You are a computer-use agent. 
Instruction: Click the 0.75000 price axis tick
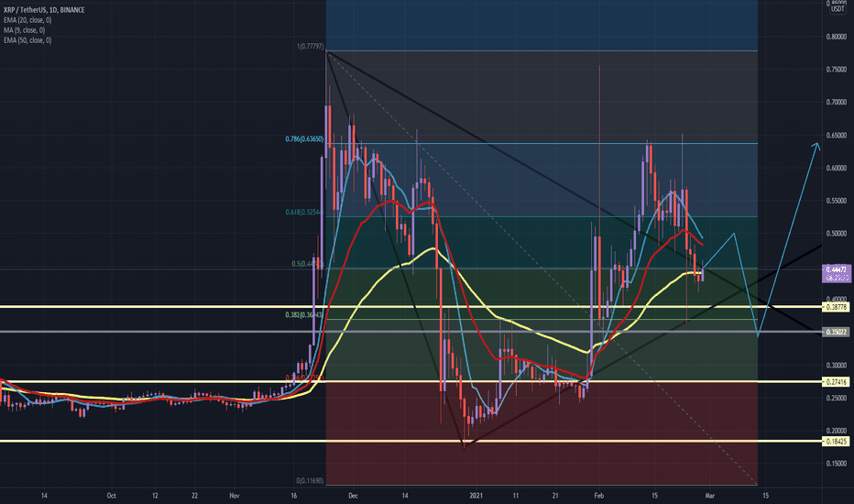tap(836, 70)
